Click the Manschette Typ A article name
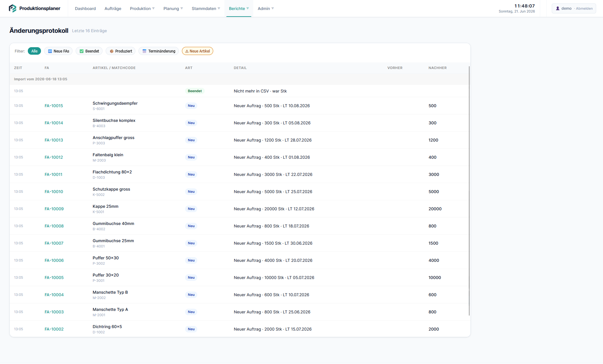This screenshot has width=603, height=364. pos(110,309)
